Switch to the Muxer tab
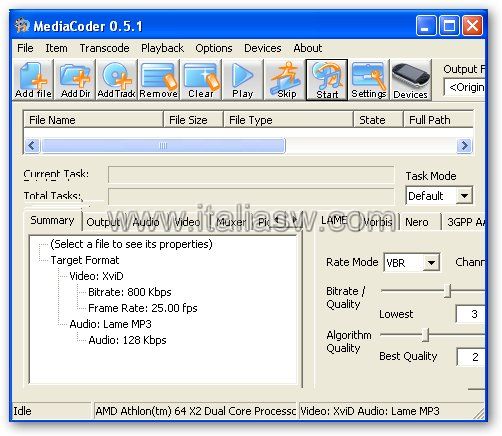 point(231,222)
